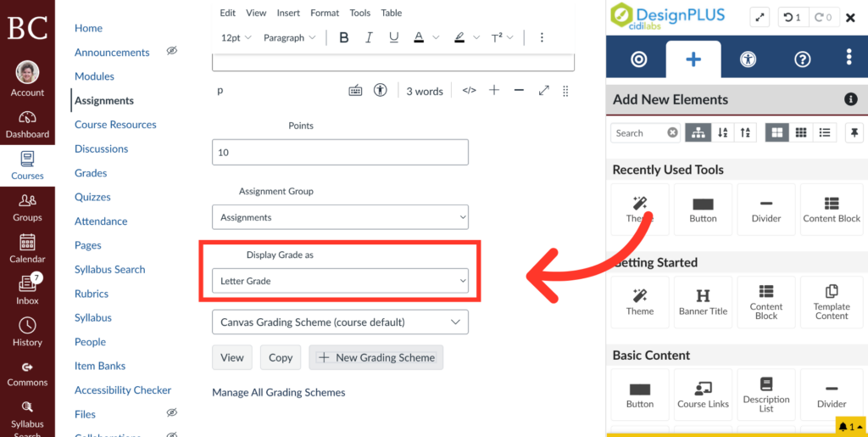Open the Table menu in editor
868x437 pixels.
(x=392, y=13)
